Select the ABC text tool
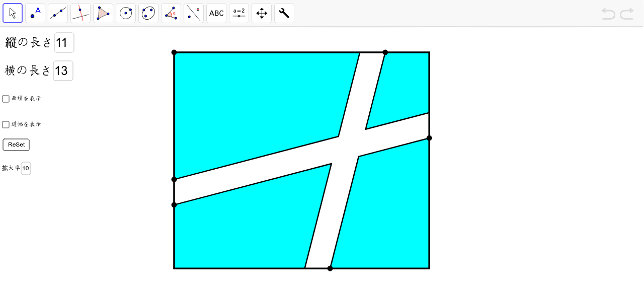 (x=216, y=13)
